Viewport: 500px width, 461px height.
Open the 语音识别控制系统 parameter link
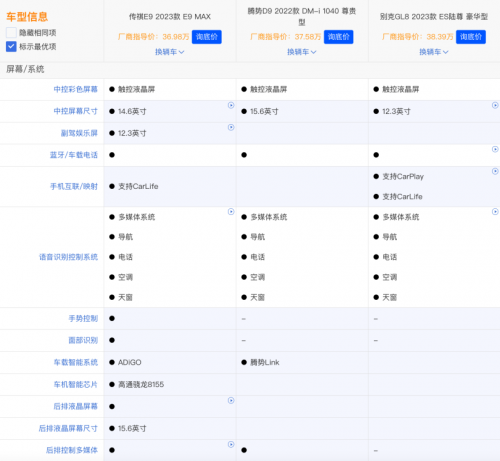(68, 257)
